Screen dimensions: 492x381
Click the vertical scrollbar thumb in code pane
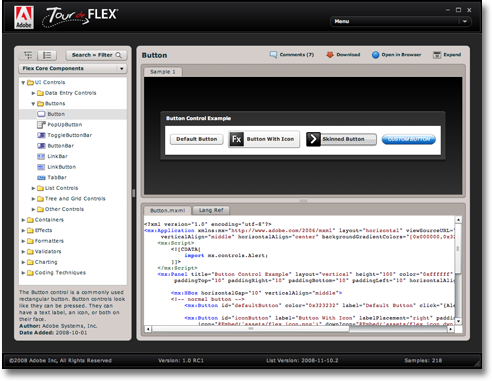coord(458,249)
